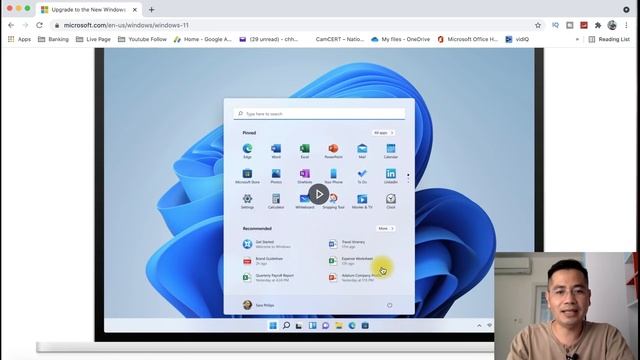The height and width of the screenshot is (360, 640).
Task: Open My files - OneDrive bookmark
Action: click(x=400, y=39)
